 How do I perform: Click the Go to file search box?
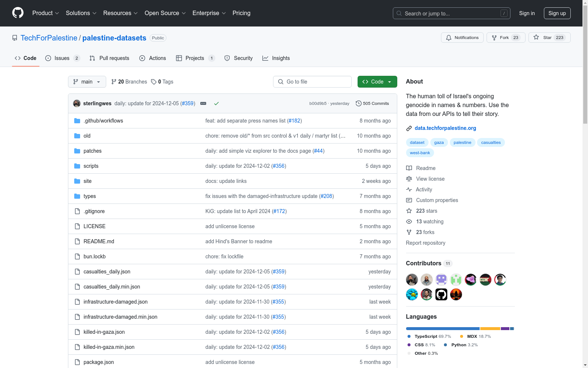tap(312, 82)
